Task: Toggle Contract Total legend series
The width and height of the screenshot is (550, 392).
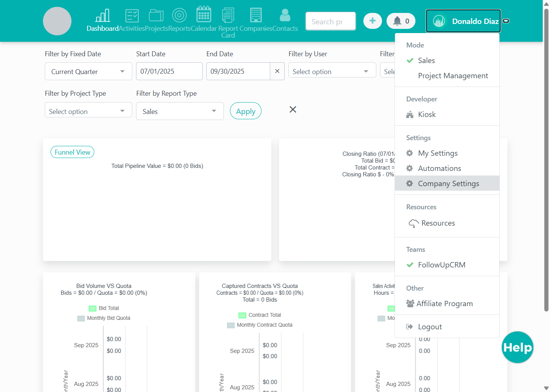Action: (x=260, y=315)
